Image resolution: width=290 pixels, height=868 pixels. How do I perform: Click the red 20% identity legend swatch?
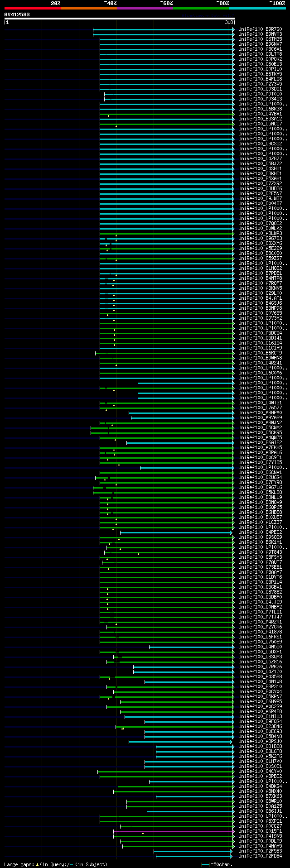(x=32, y=8)
